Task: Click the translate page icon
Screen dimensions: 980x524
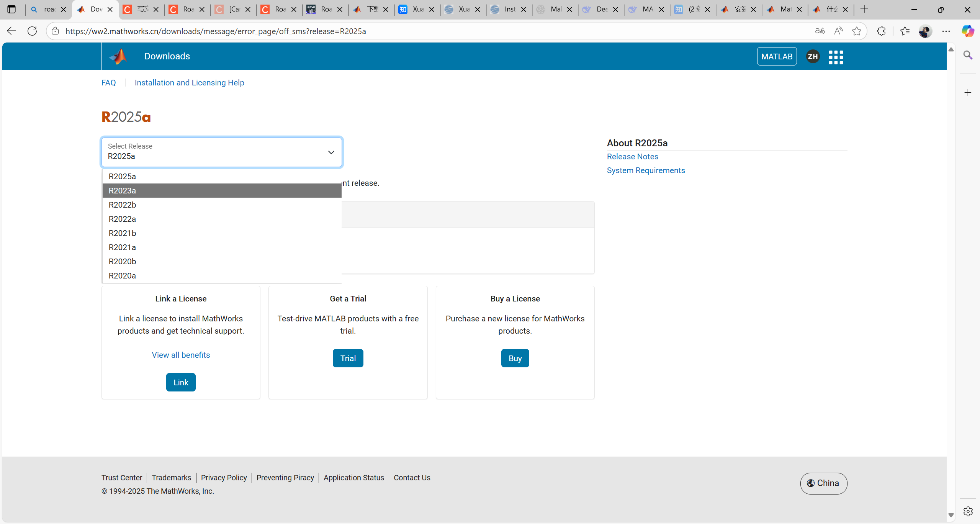Action: click(x=820, y=31)
